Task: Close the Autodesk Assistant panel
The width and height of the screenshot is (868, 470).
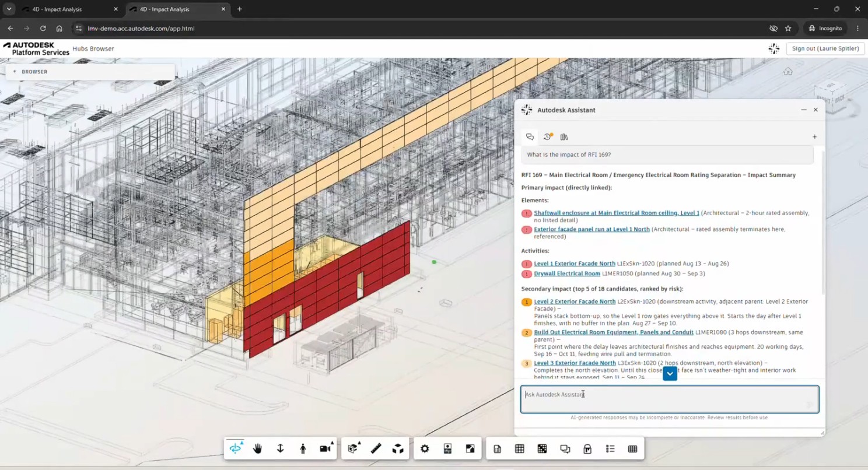Action: coord(815,110)
